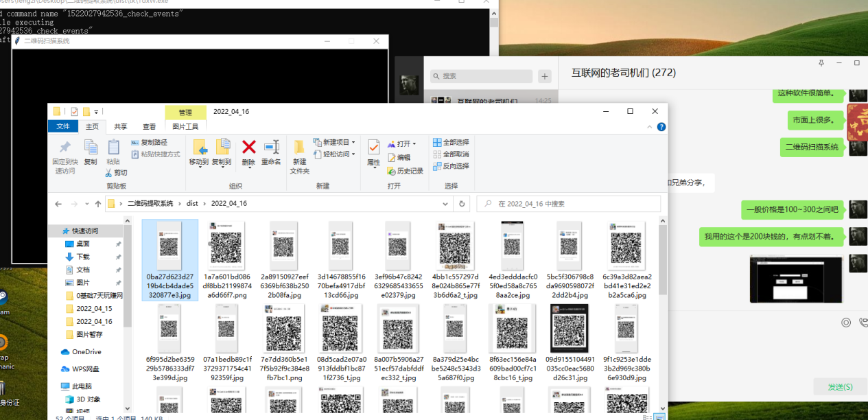Click the address bar history dropdown chevron
This screenshot has width=868, height=420.
445,204
